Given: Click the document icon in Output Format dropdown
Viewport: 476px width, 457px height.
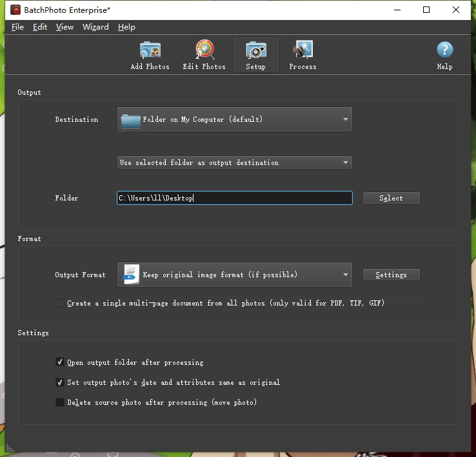Looking at the screenshot, I should click(x=131, y=275).
